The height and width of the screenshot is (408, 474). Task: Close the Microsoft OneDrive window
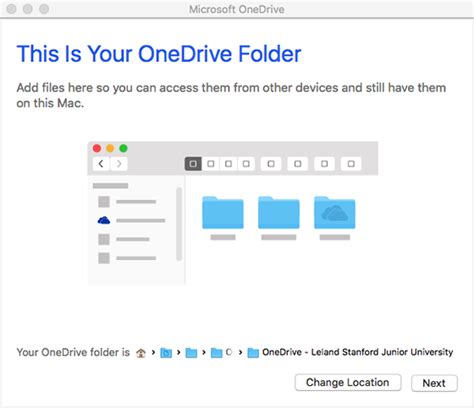pyautogui.click(x=12, y=9)
